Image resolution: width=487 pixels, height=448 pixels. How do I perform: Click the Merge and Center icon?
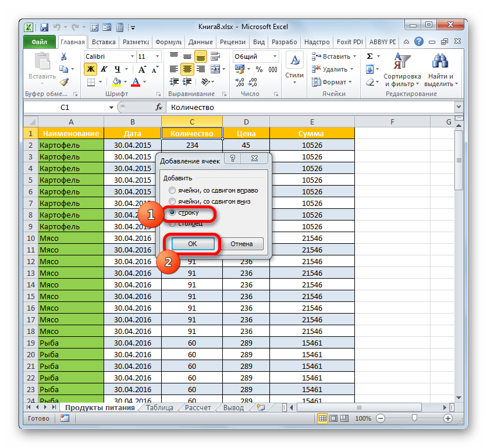pos(215,69)
